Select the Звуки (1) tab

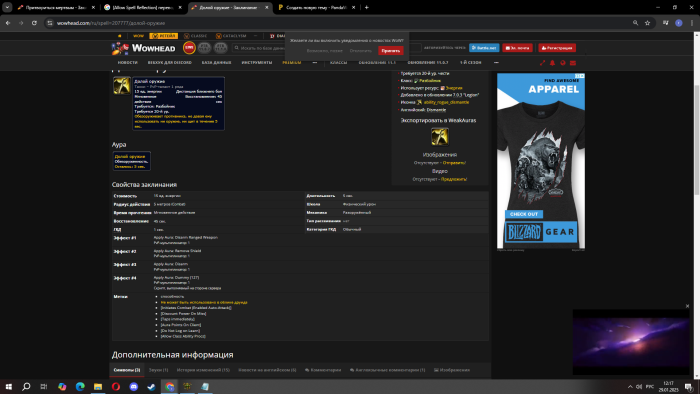tap(158, 370)
